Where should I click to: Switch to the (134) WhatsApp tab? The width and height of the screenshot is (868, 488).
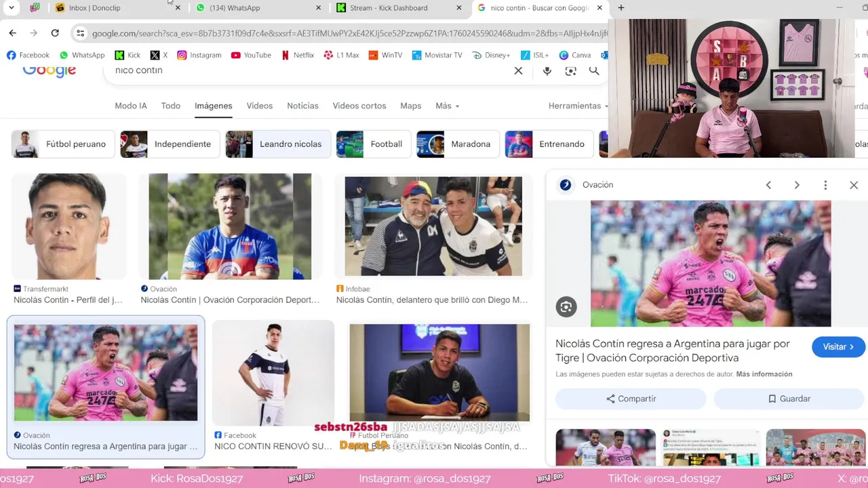pos(235,8)
